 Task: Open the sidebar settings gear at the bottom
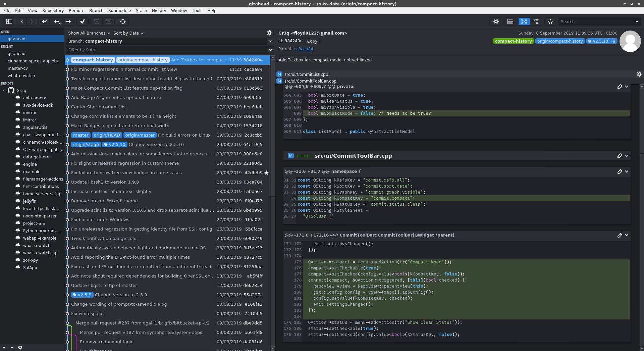20,348
